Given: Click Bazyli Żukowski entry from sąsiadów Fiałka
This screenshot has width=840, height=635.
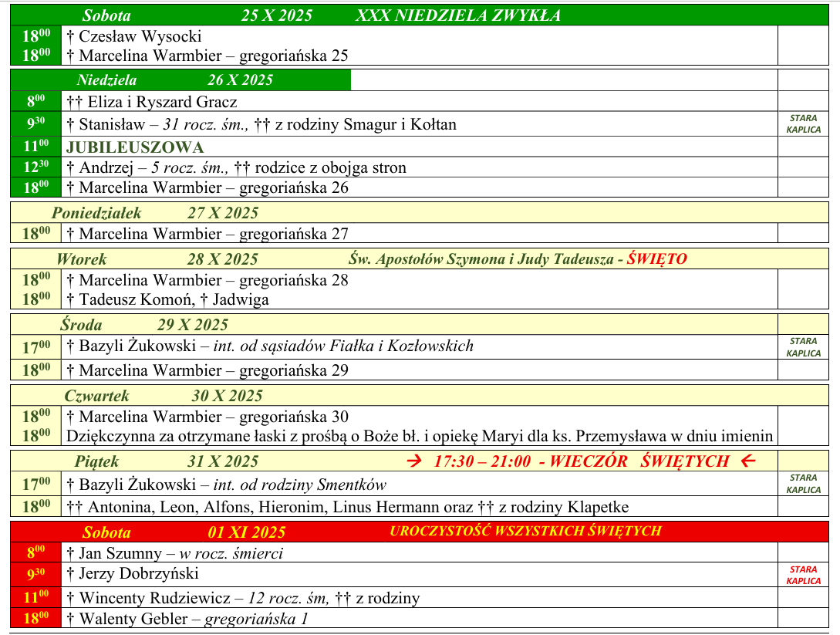Looking at the screenshot, I should click(x=270, y=346).
